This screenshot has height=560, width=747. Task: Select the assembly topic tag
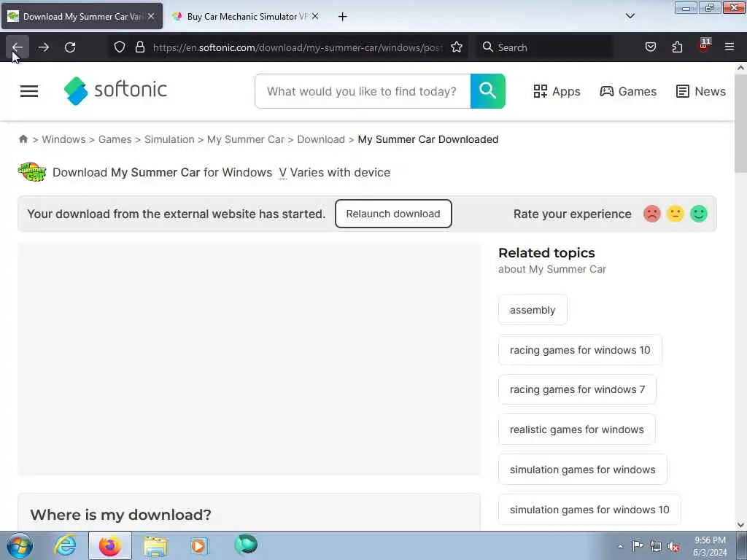tap(533, 310)
